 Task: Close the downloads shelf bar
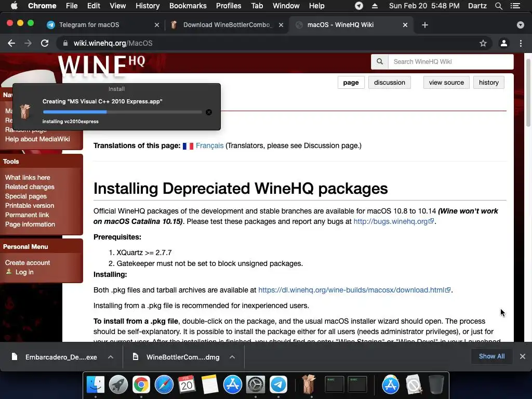point(523,356)
